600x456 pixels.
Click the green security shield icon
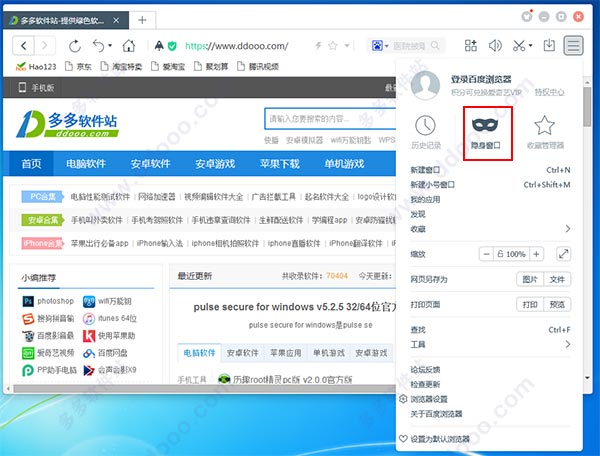[x=172, y=46]
